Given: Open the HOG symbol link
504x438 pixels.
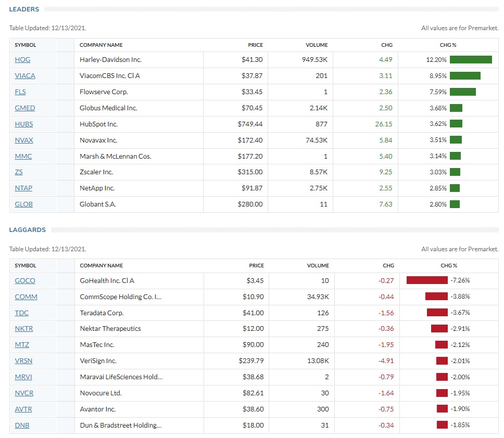Looking at the screenshot, I should coord(22,60).
